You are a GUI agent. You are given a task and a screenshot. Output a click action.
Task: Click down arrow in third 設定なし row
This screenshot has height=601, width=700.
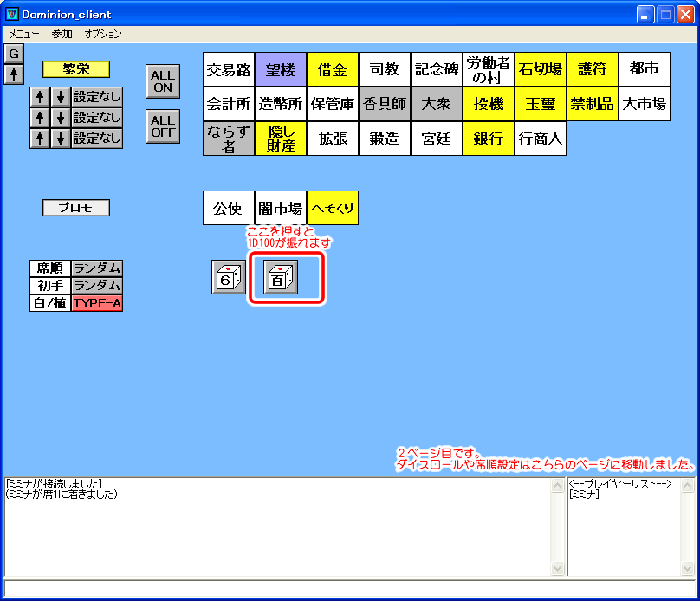click(x=61, y=139)
